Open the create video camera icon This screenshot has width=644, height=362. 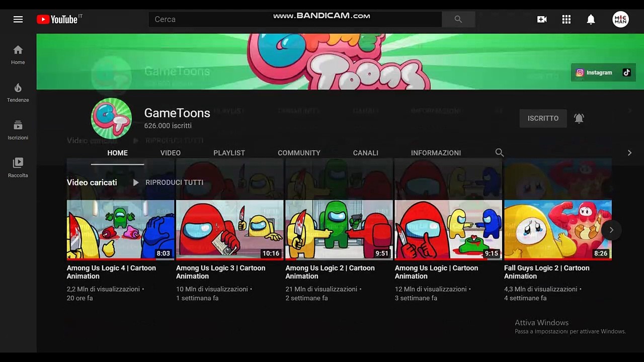542,19
